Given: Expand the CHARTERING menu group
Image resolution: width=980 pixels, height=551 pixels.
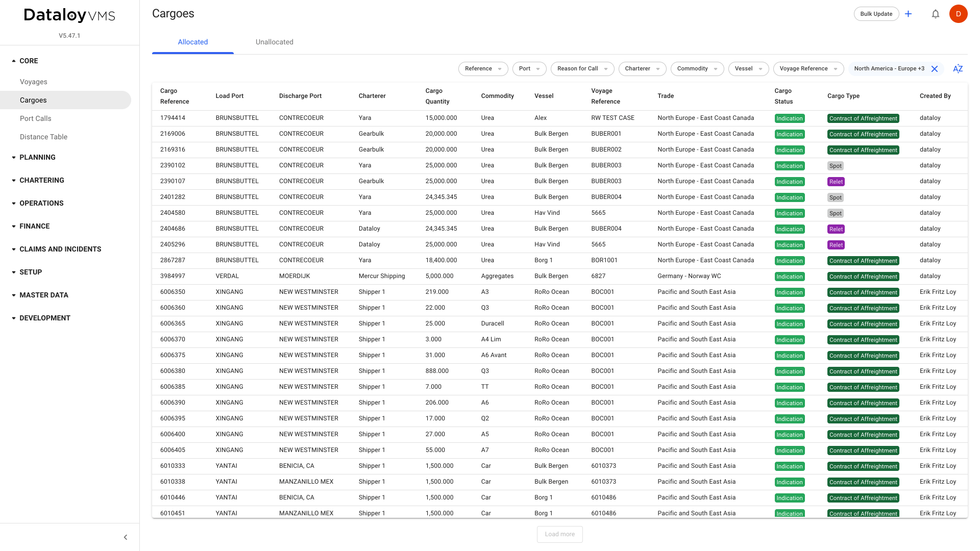Looking at the screenshot, I should click(x=41, y=180).
